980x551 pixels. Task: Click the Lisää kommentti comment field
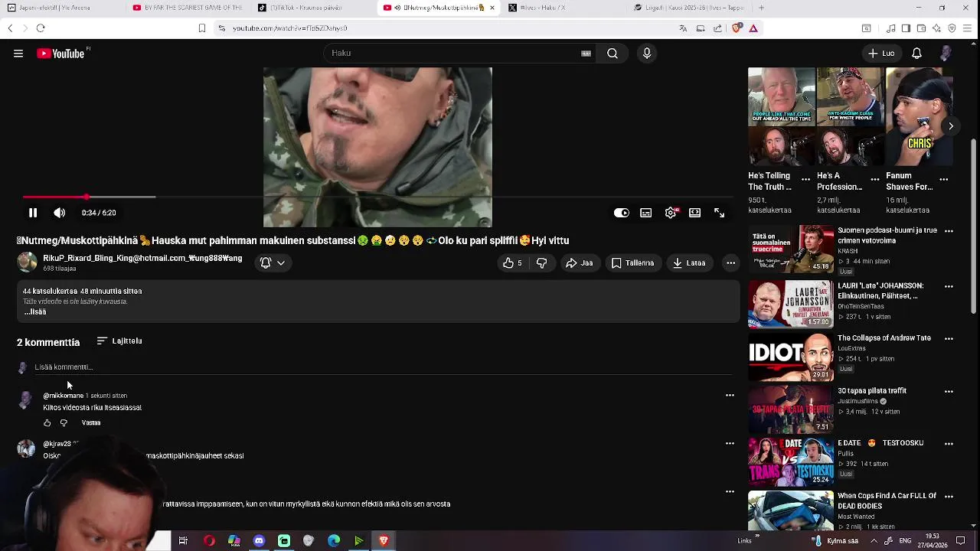[383, 367]
